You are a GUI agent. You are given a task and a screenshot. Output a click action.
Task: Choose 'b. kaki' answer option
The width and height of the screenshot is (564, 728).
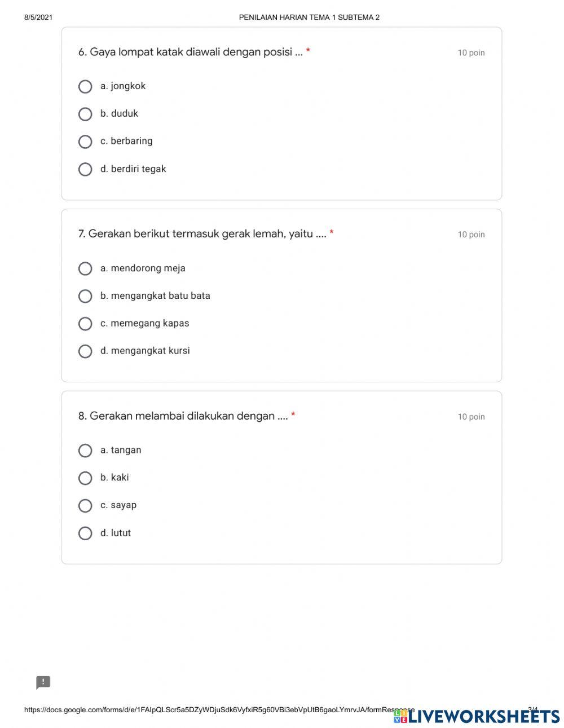click(x=85, y=478)
